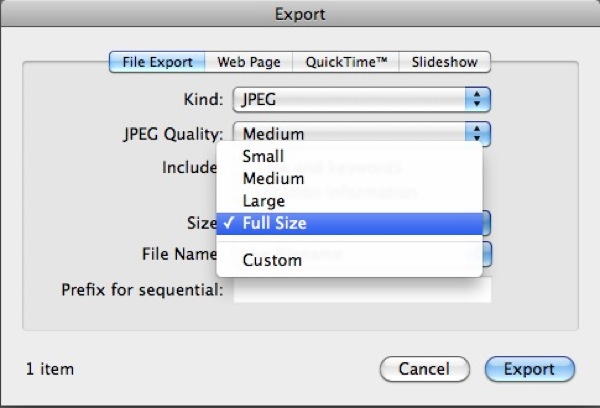600x408 pixels.
Task: Click the Cancel button
Action: (424, 369)
